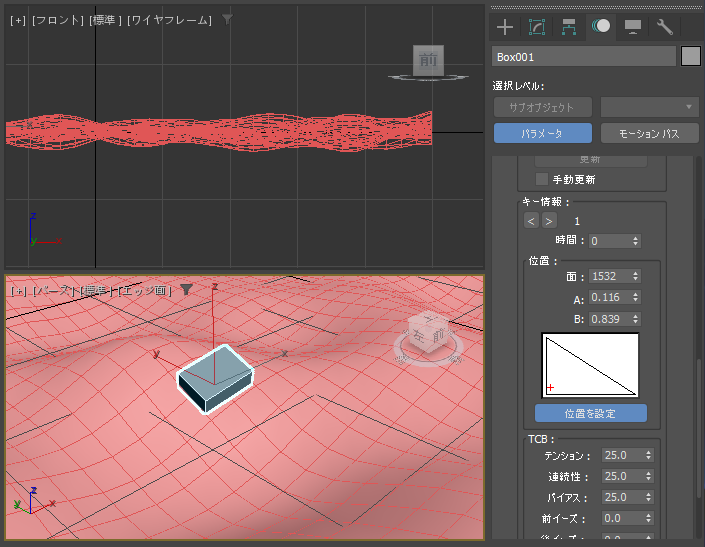Click the front viewport filter funnel icon
This screenshot has height=547, width=705.
pos(228,19)
